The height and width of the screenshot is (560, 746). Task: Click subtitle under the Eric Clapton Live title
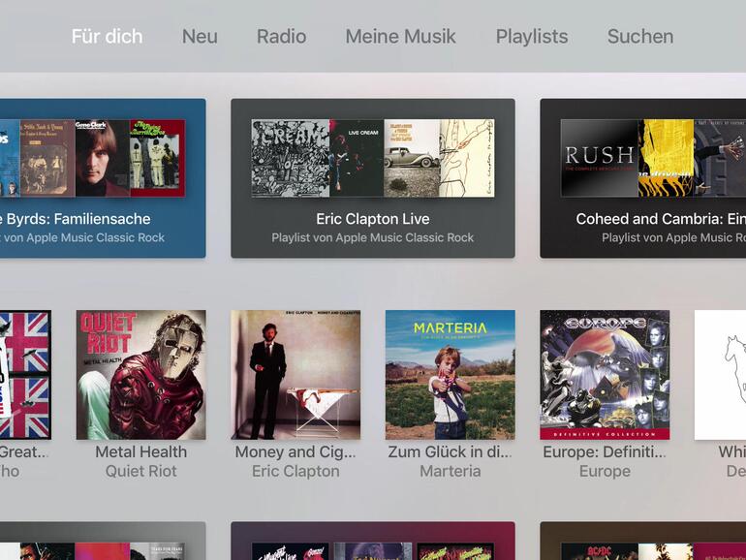(373, 237)
